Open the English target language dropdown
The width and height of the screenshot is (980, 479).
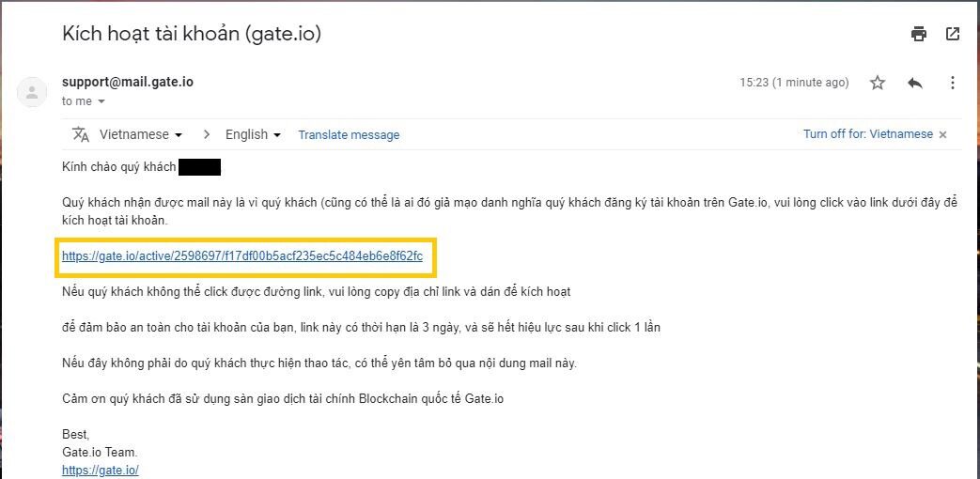click(x=253, y=134)
